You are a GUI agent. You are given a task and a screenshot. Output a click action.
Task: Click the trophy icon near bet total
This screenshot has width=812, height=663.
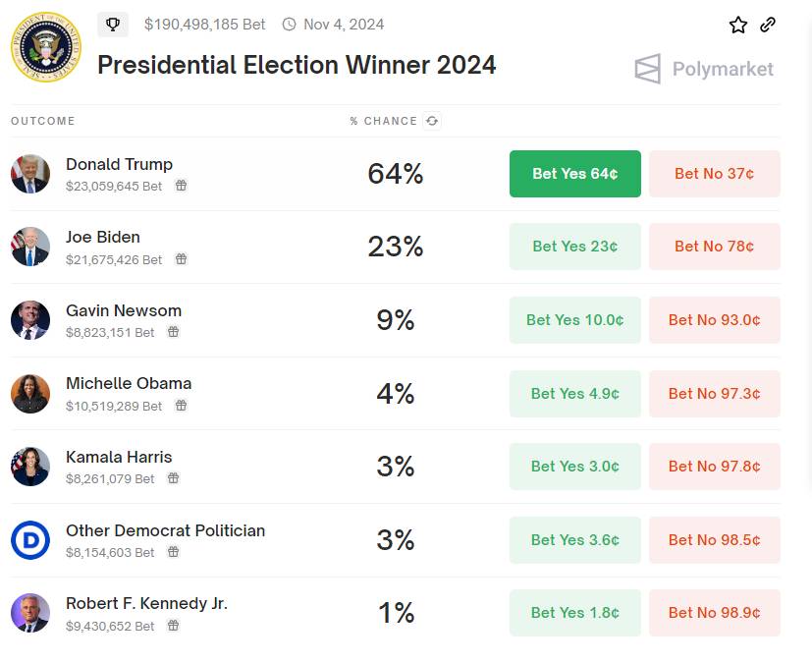click(x=113, y=24)
